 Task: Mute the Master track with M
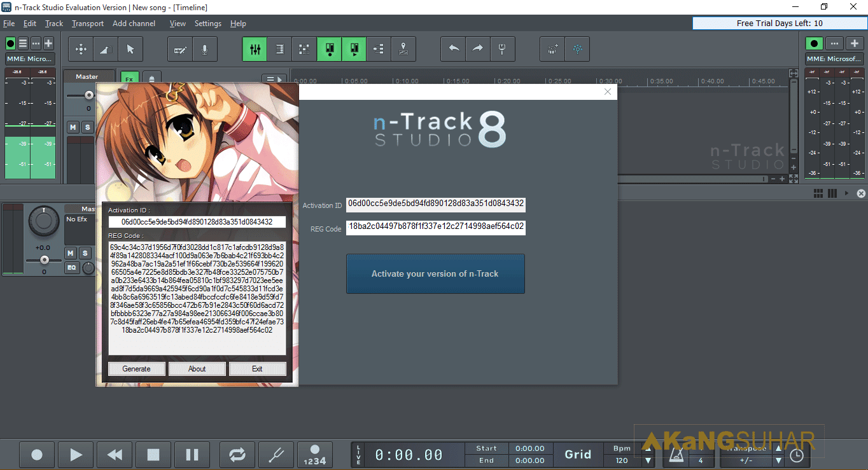point(73,128)
